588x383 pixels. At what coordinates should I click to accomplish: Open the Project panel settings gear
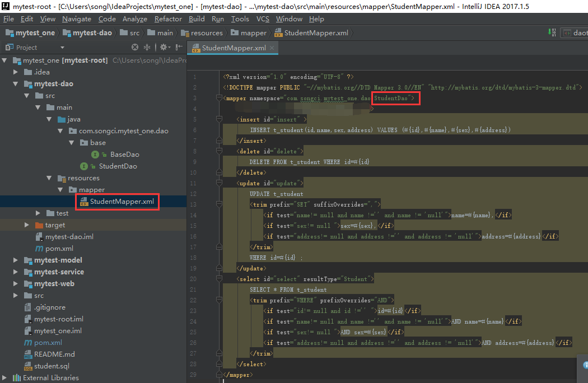coord(164,48)
